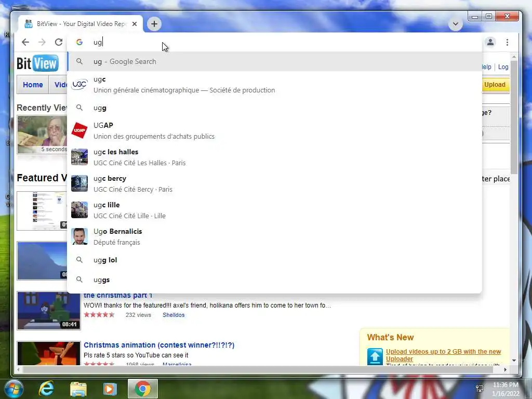The height and width of the screenshot is (399, 532).
Task: Click the UGC logo icon
Action: (79, 84)
